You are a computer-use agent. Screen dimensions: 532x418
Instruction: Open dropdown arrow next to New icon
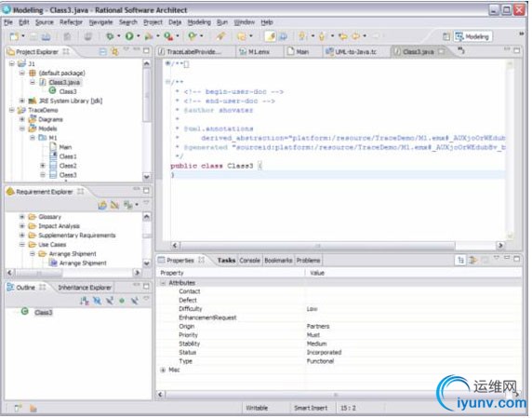tap(23, 36)
